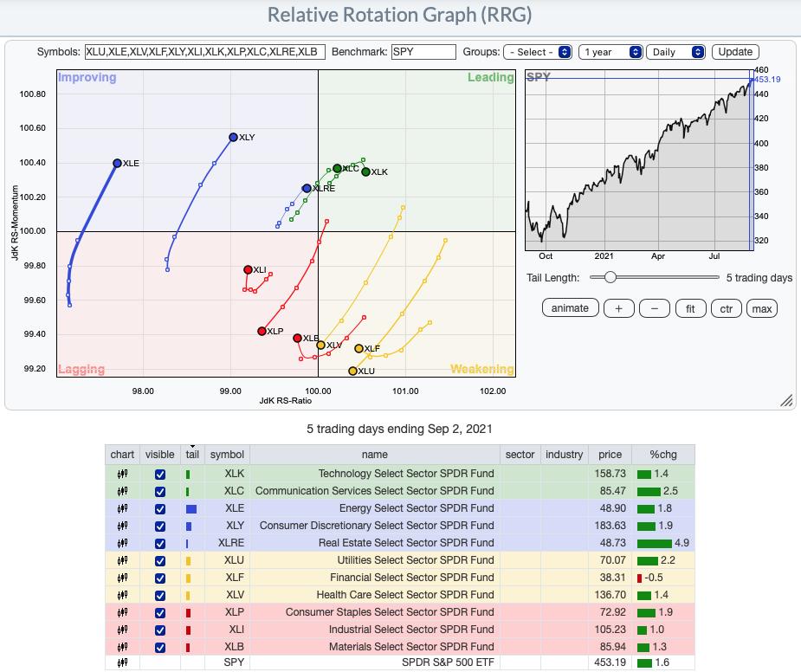Viewport: 801px width, 672px height.
Task: Select the XLF point on the graph
Action: click(359, 348)
